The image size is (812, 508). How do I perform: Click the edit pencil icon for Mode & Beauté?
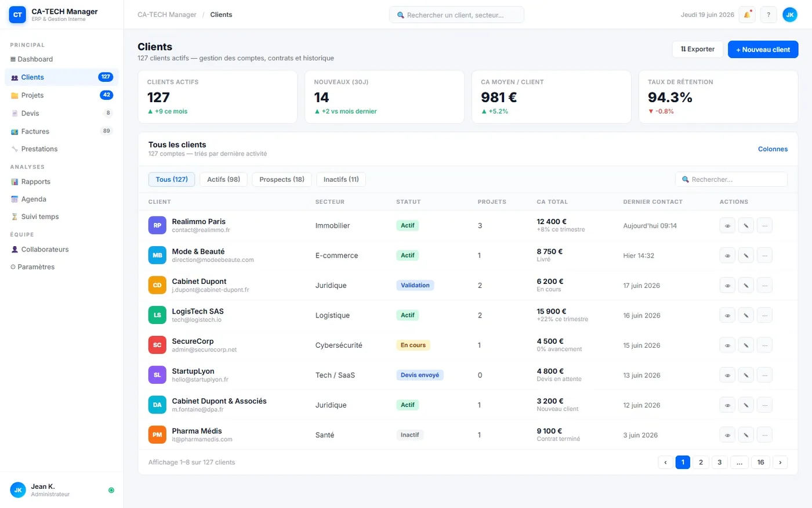(746, 255)
